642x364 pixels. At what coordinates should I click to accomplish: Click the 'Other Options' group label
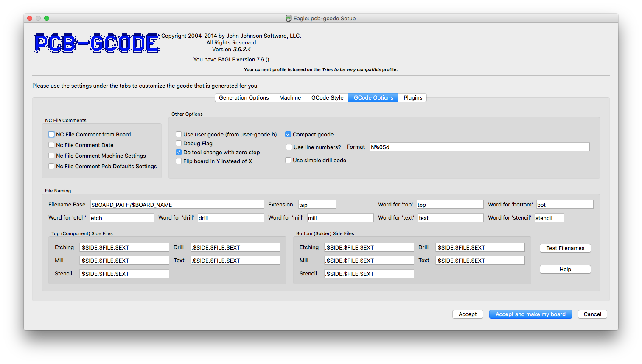[187, 114]
